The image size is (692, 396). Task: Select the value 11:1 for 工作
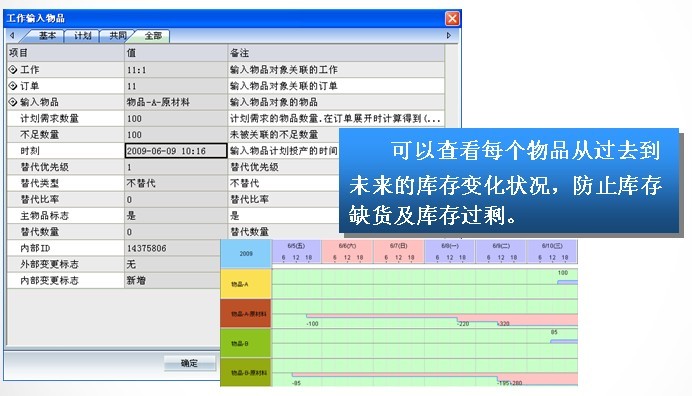[176, 70]
